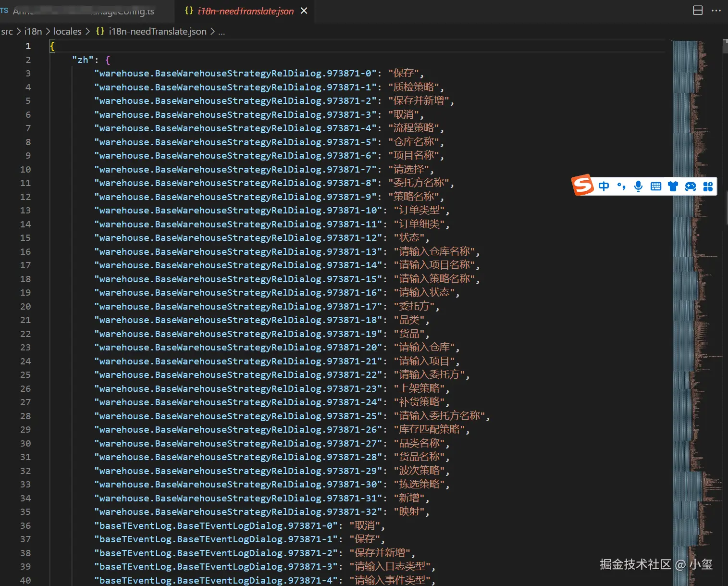Switch to the i18n-needTranslate.json tab
This screenshot has width=728, height=586.
coord(246,11)
